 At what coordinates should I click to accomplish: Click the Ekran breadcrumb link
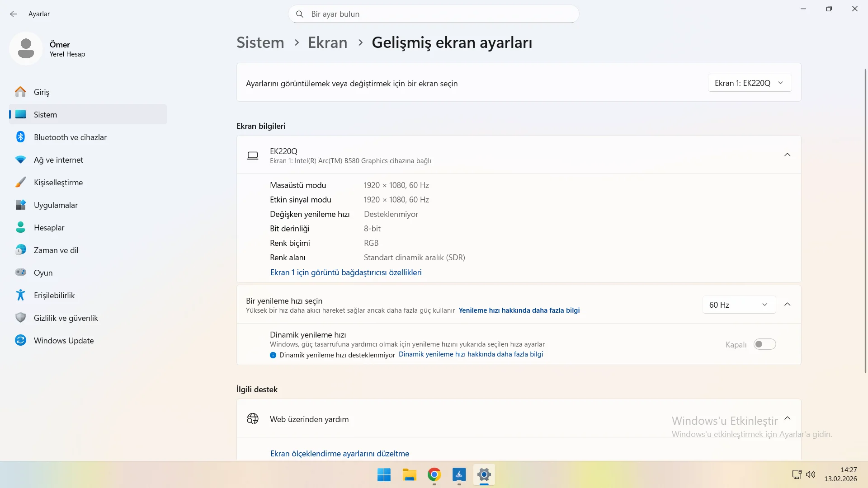(327, 42)
